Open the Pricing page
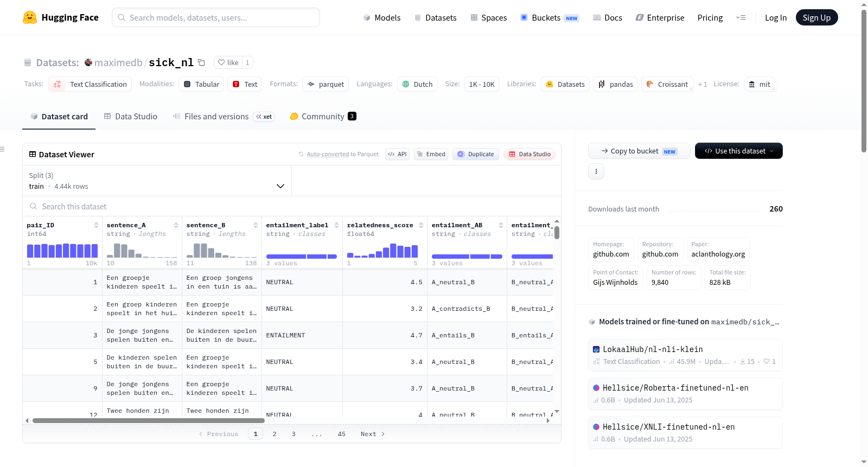The width and height of the screenshot is (868, 467). (x=710, y=18)
